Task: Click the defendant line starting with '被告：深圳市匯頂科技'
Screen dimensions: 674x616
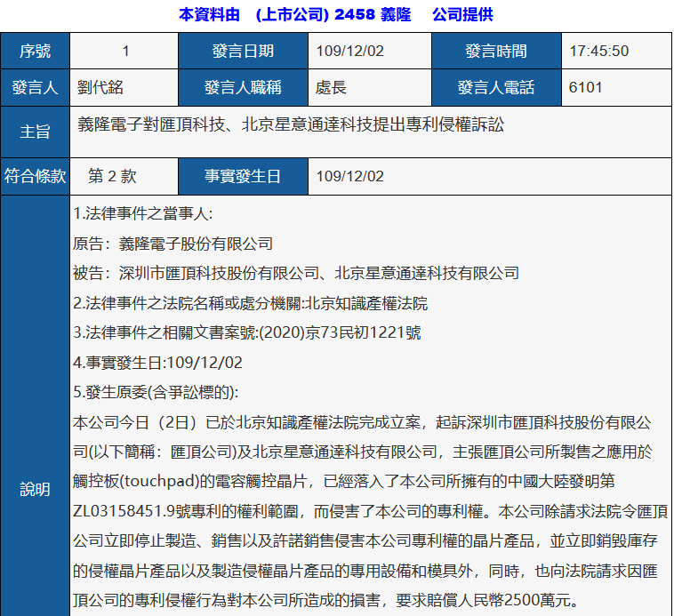Action: point(296,273)
